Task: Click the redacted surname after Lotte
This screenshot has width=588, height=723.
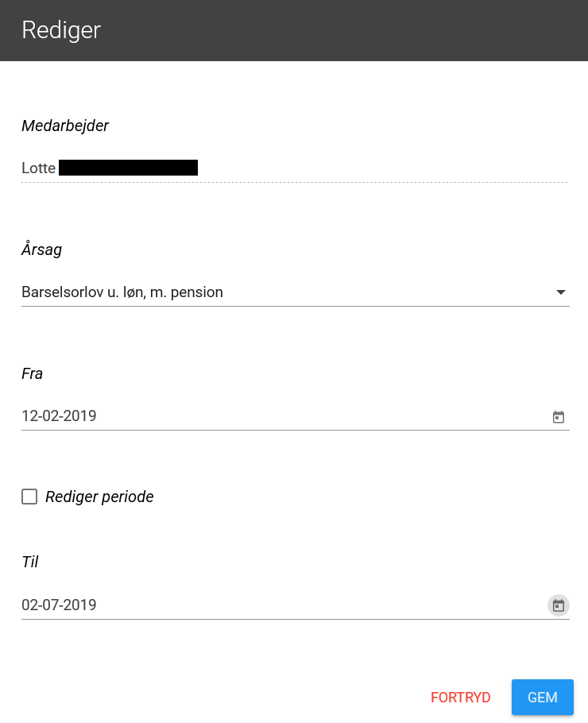Action: tap(128, 168)
